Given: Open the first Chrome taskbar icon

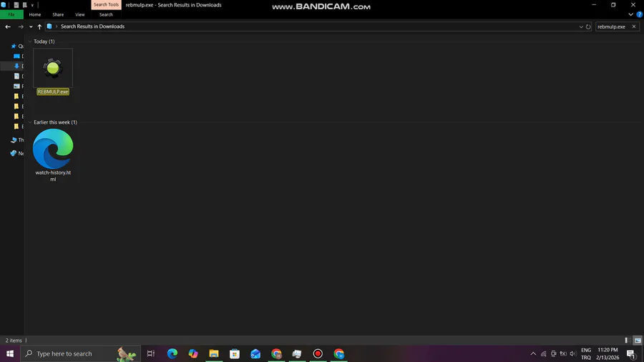Looking at the screenshot, I should pos(276,353).
